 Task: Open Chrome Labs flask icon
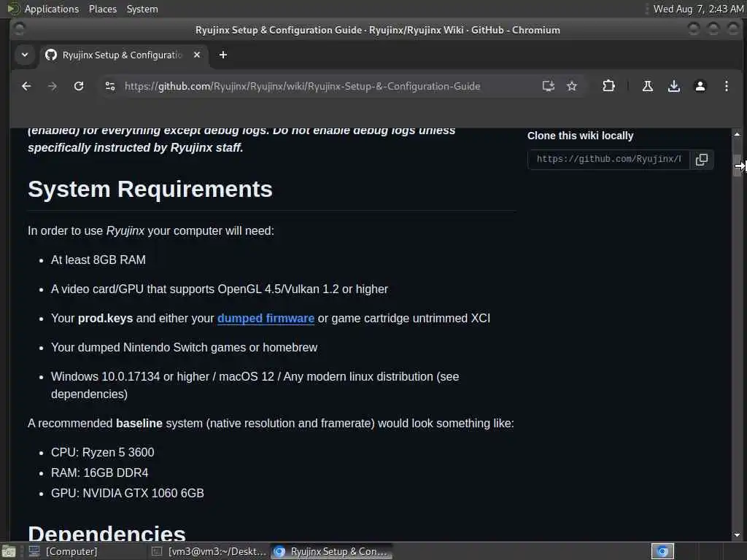point(648,86)
